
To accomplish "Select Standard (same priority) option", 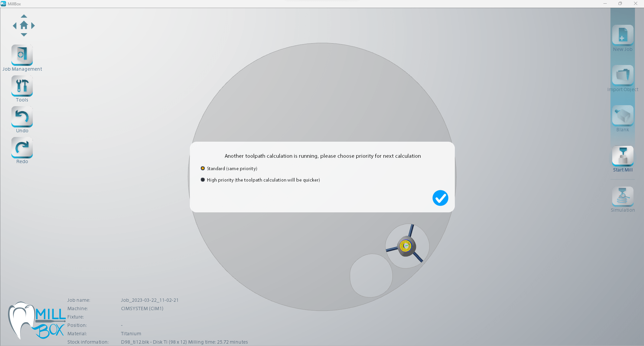I will pyautogui.click(x=203, y=168).
